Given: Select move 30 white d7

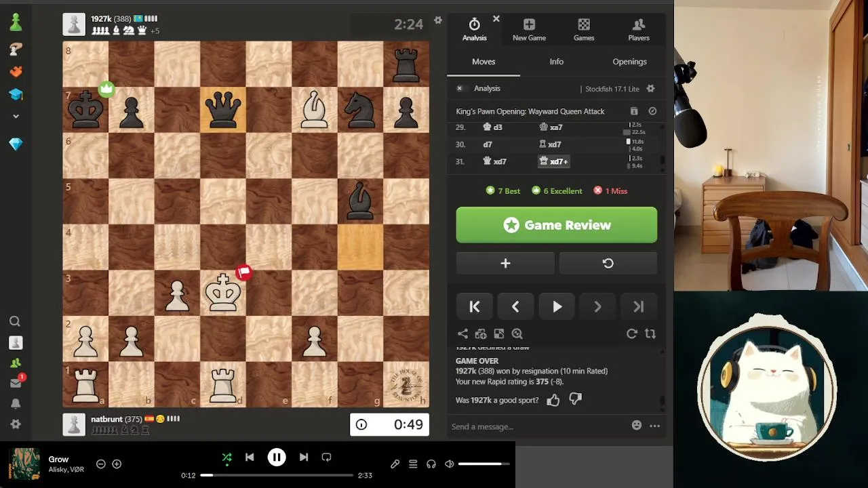Looking at the screenshot, I should pyautogui.click(x=488, y=144).
